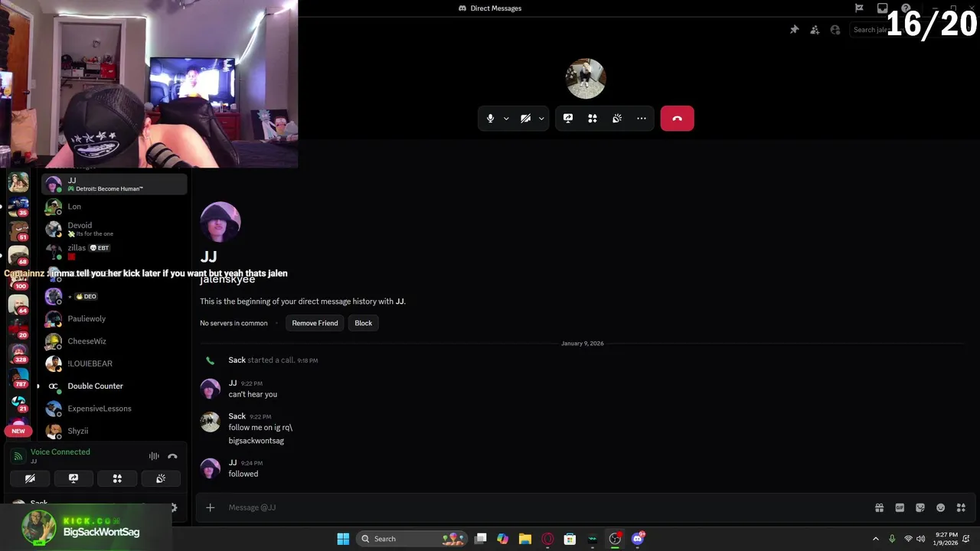Click 'bigsackwontsag' message text
This screenshot has height=551, width=980.
point(256,441)
